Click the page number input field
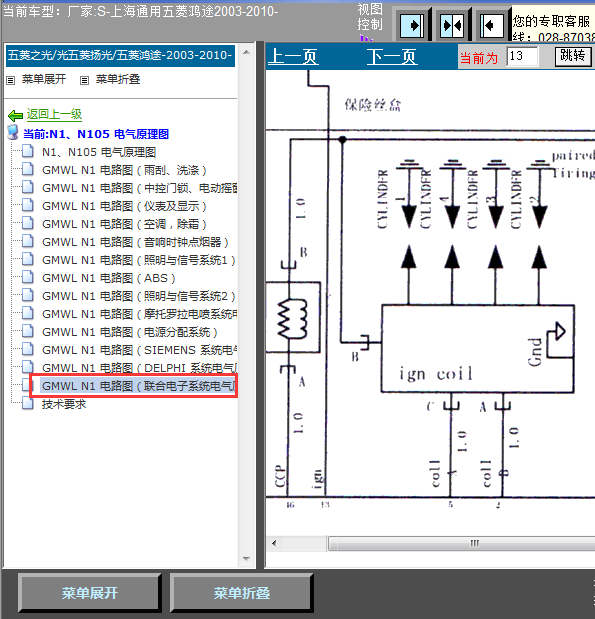Screen dimensions: 595x619 pyautogui.click(x=522, y=56)
